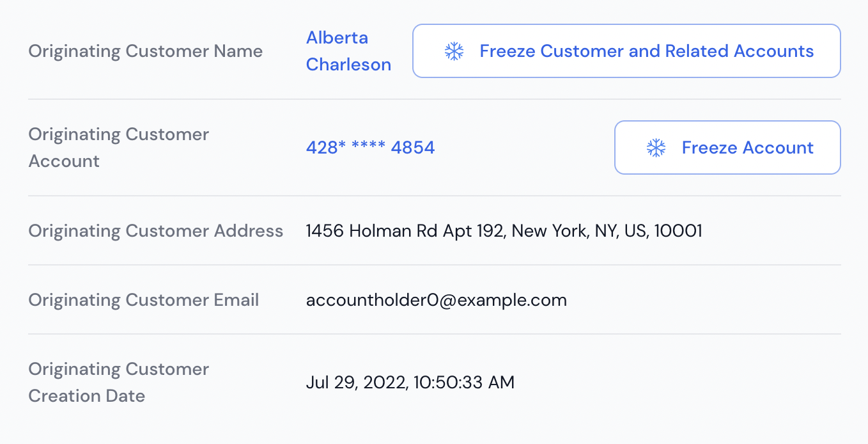Click the Originating Customer Creation Date label
This screenshot has height=444, width=868.
point(119,383)
